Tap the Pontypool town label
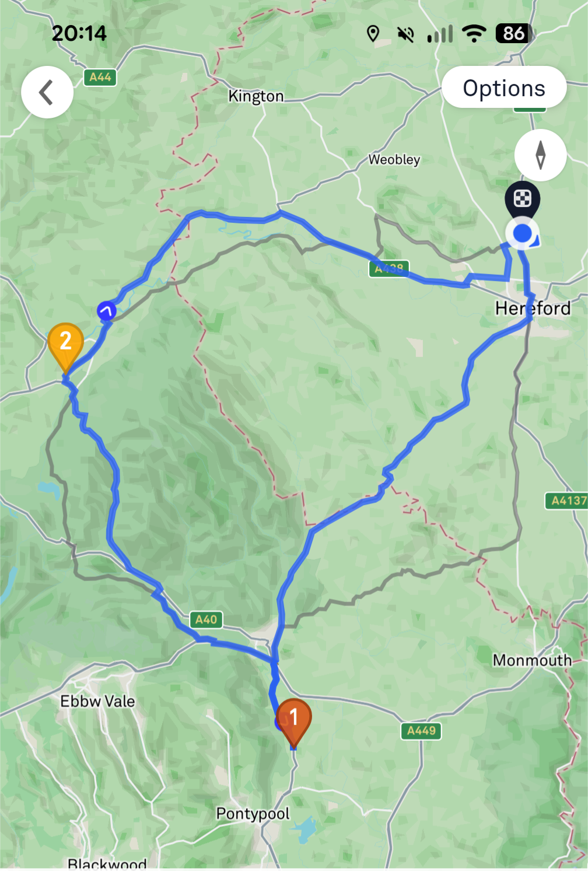Viewport: 588px width, 871px height. 253,814
